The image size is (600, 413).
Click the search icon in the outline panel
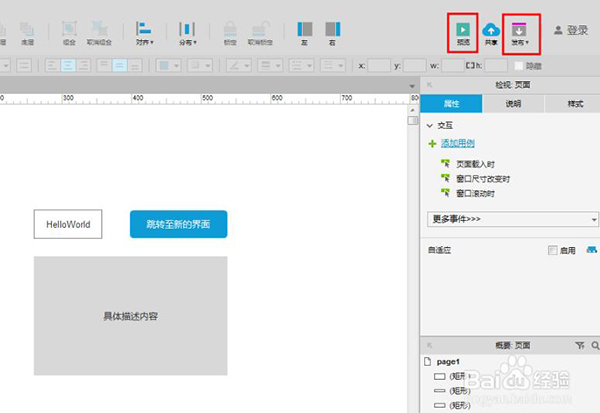[x=594, y=345]
